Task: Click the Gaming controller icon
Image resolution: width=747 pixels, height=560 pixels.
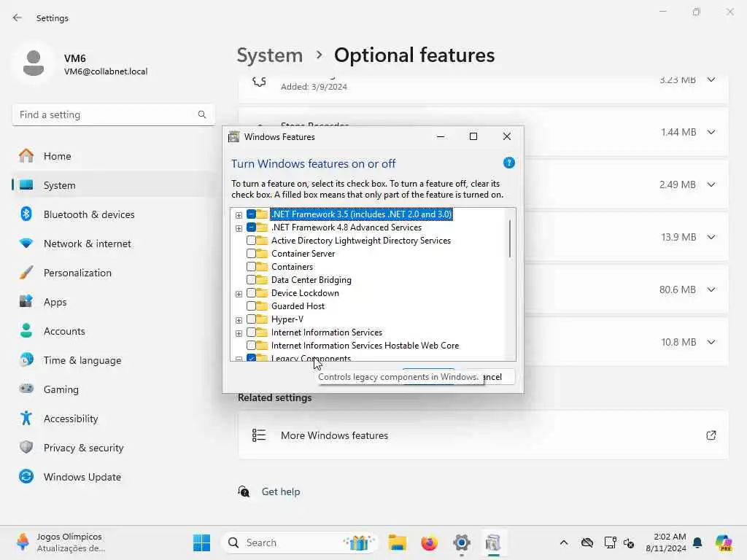Action: point(26,389)
